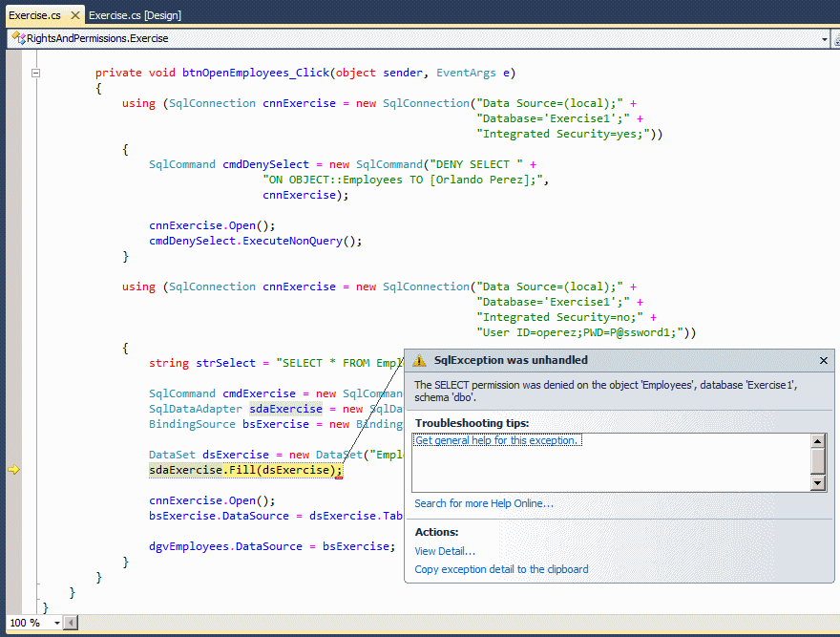The image size is (840, 637).
Task: Click 'Search for more Help Online…' link
Action: (484, 503)
